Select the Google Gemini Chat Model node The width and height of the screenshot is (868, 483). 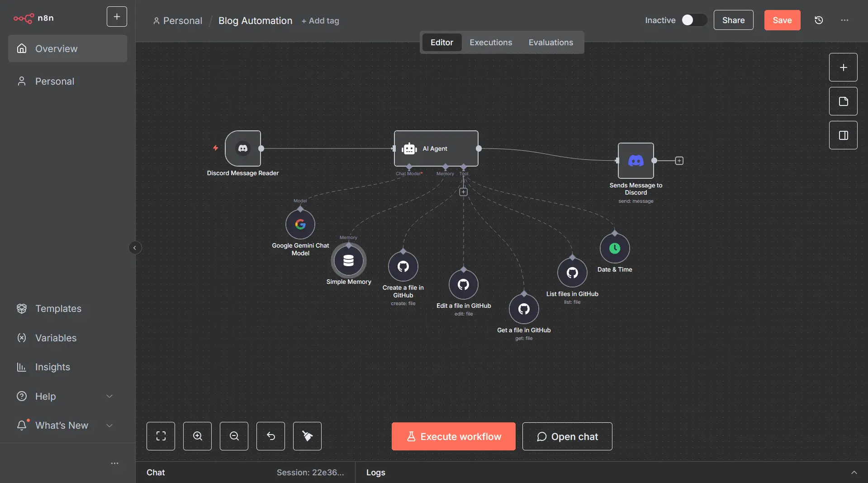(300, 225)
